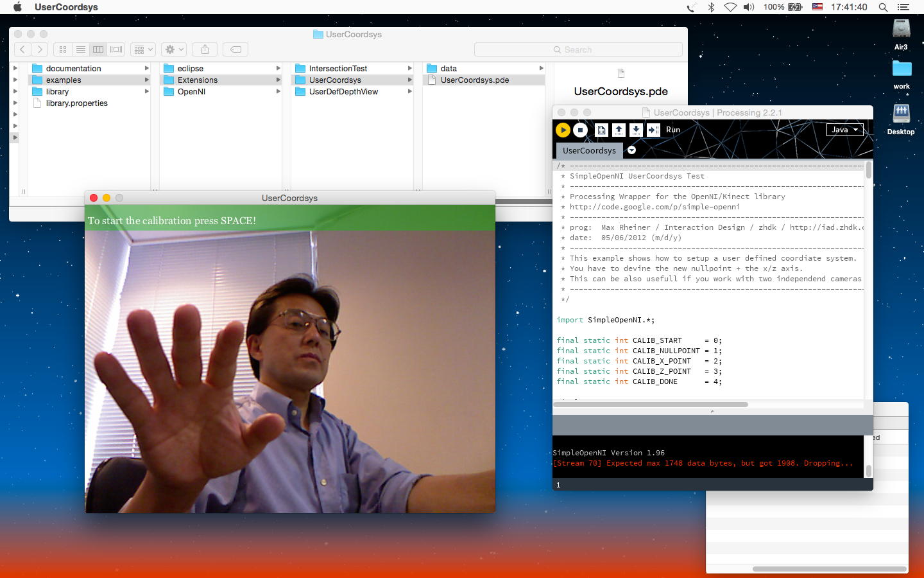Open Notification Center from menu bar

click(x=903, y=7)
